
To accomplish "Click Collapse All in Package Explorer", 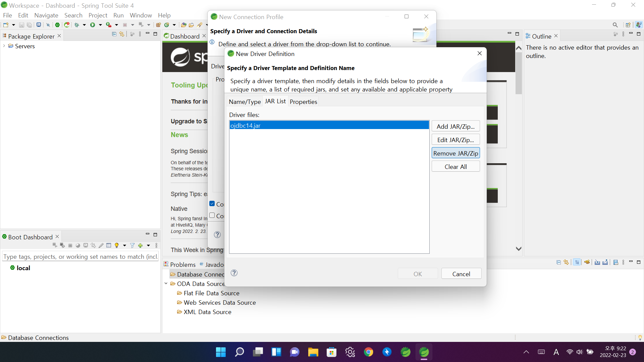I will pyautogui.click(x=114, y=34).
